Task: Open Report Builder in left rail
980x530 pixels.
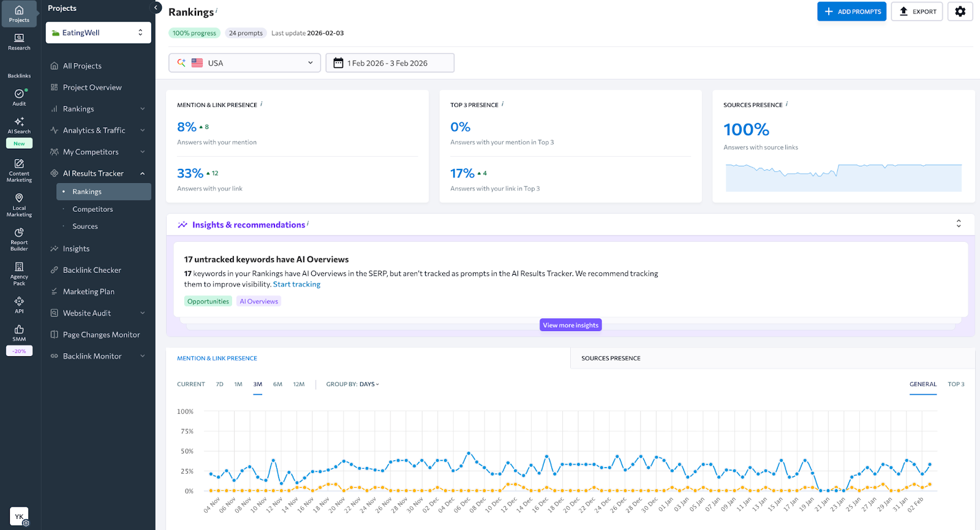Action: click(19, 239)
